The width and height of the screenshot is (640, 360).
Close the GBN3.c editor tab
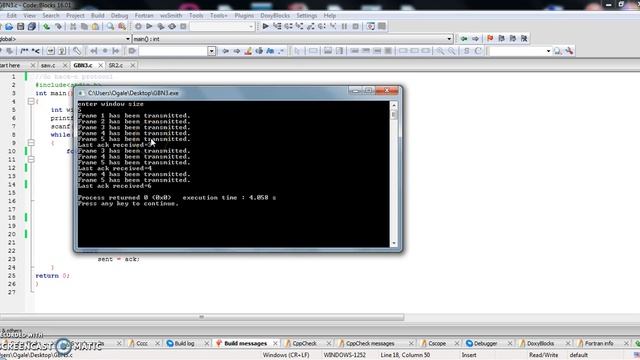coord(100,65)
